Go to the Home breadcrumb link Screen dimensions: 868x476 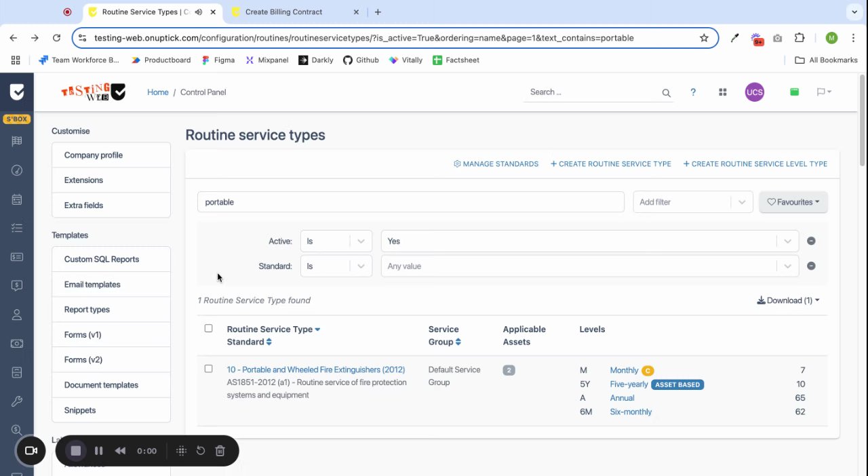[x=158, y=92]
